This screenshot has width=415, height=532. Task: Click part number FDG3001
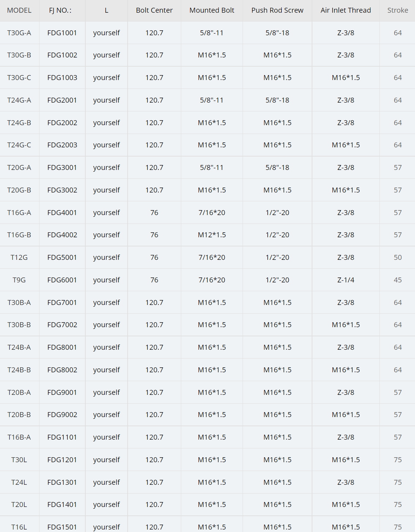(62, 167)
